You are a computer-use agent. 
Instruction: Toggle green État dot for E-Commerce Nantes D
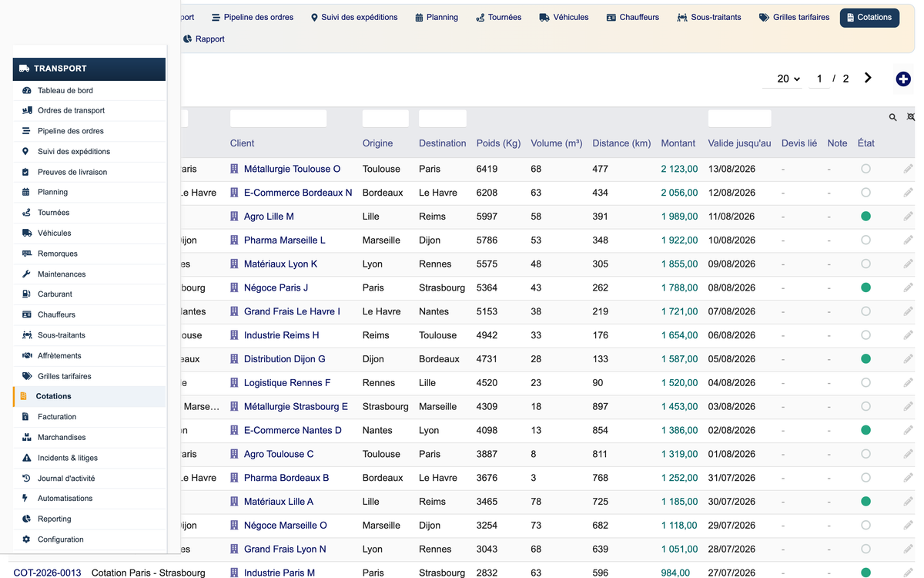point(865,430)
